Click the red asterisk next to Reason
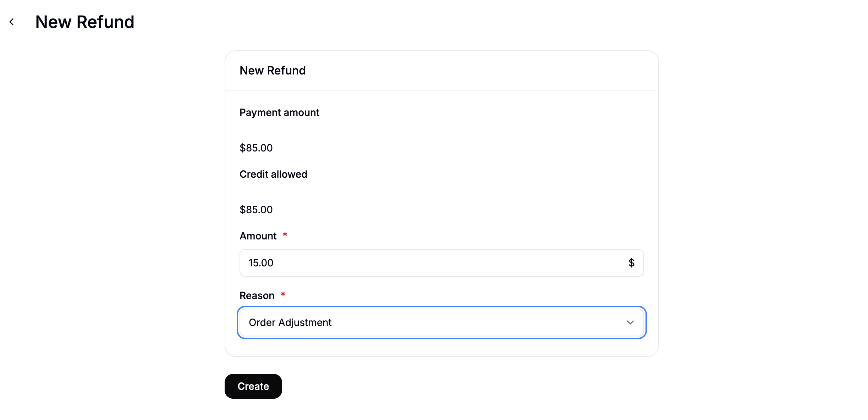Viewport: 868px width, 420px height. (x=283, y=294)
